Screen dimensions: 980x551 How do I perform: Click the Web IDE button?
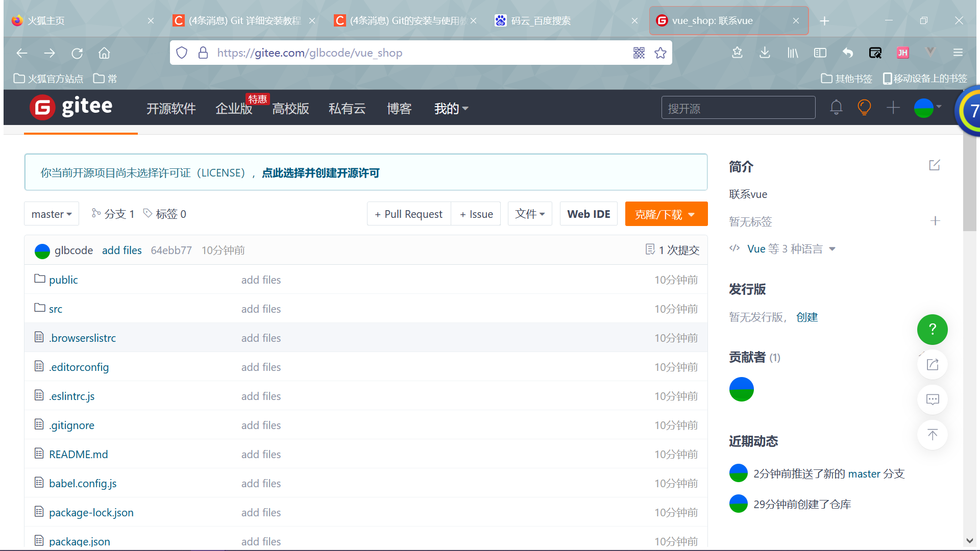tap(589, 214)
